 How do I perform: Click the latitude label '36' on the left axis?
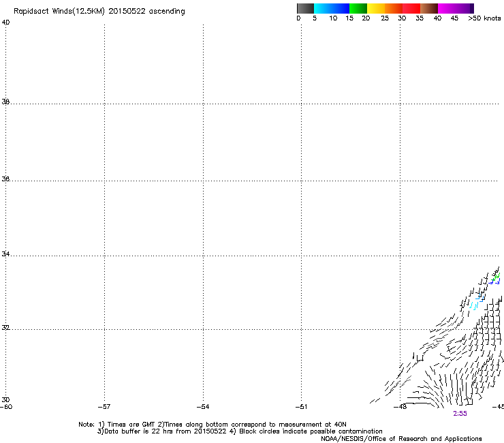pos(5,179)
